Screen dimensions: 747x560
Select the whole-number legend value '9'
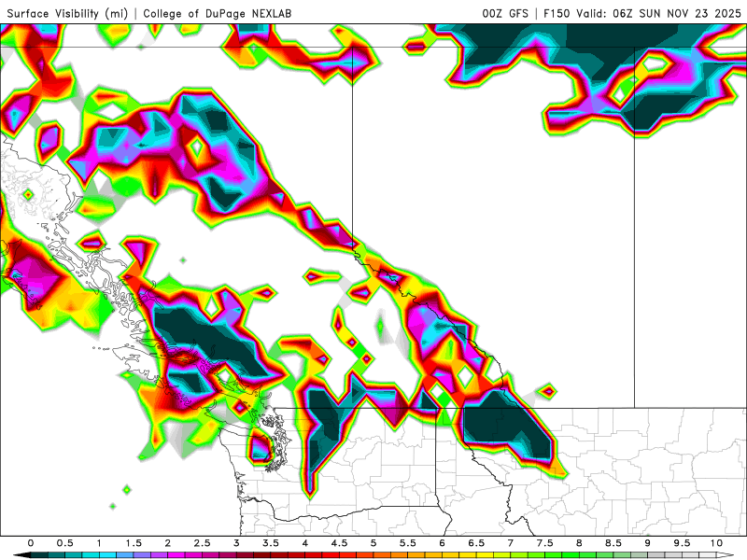coord(647,543)
